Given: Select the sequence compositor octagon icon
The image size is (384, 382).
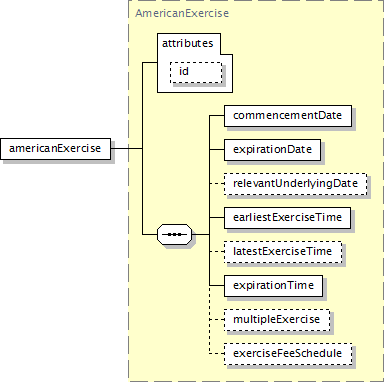Looking at the screenshot, I should 174,234.
